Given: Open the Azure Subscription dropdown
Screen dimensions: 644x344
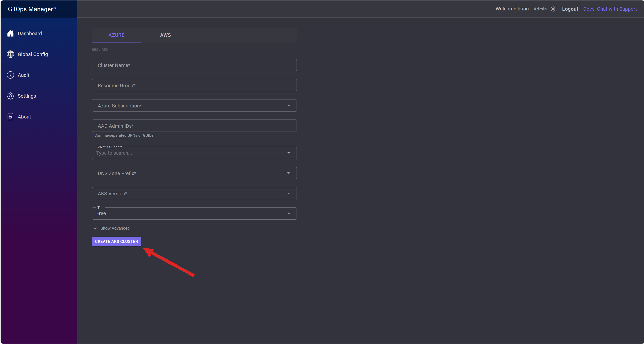Looking at the screenshot, I should tap(194, 105).
